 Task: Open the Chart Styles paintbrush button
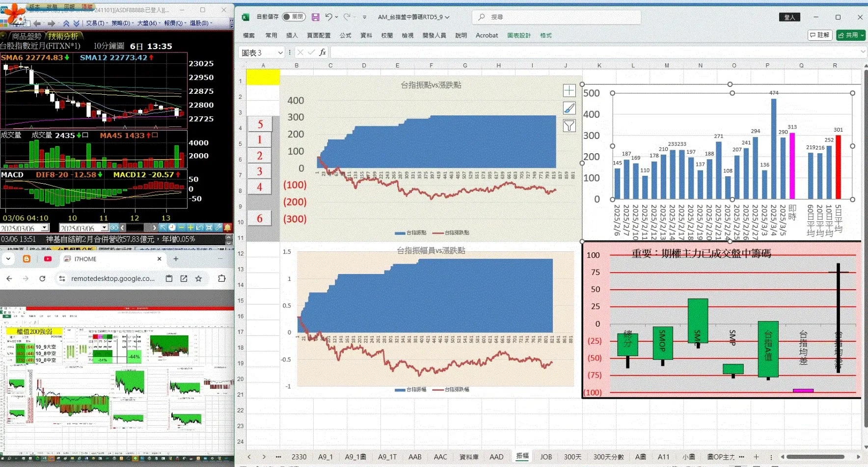tap(569, 108)
